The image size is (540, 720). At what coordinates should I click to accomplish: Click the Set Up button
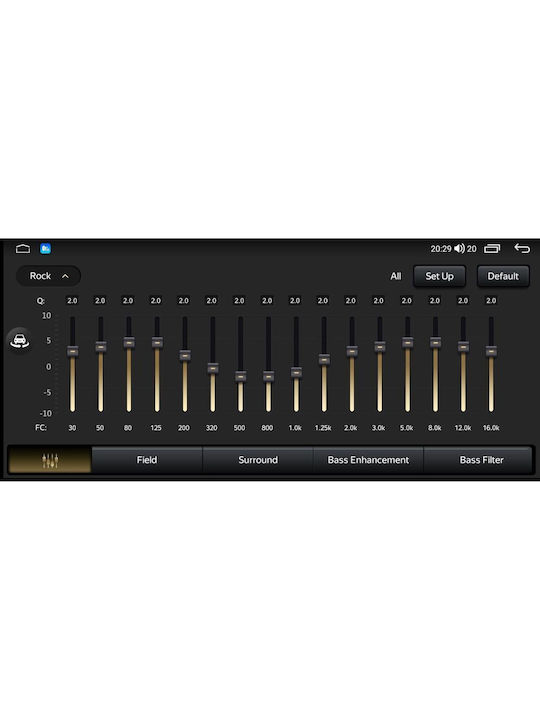(439, 276)
